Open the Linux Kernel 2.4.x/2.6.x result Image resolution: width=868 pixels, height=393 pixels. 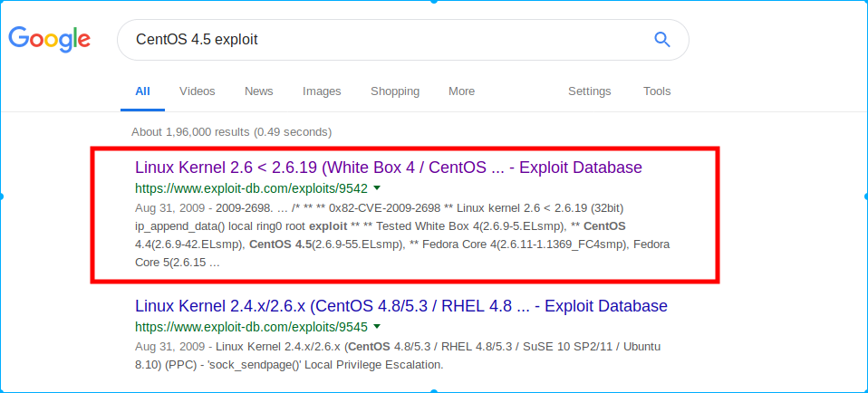(401, 305)
